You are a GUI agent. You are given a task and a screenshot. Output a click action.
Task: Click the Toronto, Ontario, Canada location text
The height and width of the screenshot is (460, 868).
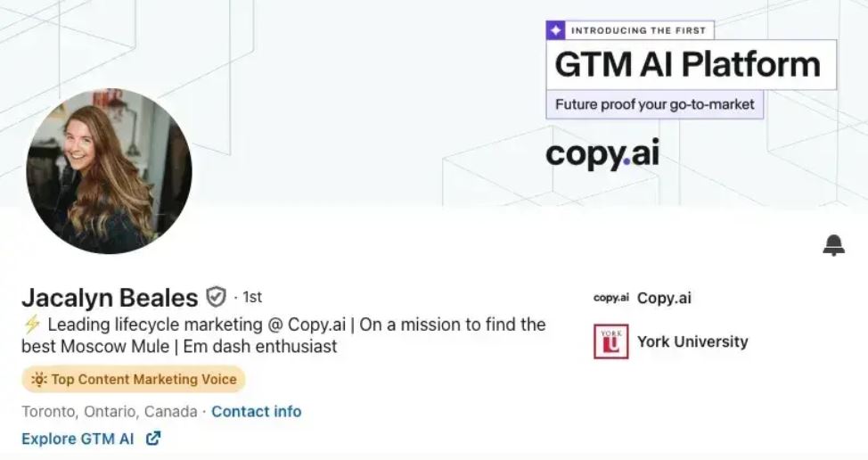[109, 412]
